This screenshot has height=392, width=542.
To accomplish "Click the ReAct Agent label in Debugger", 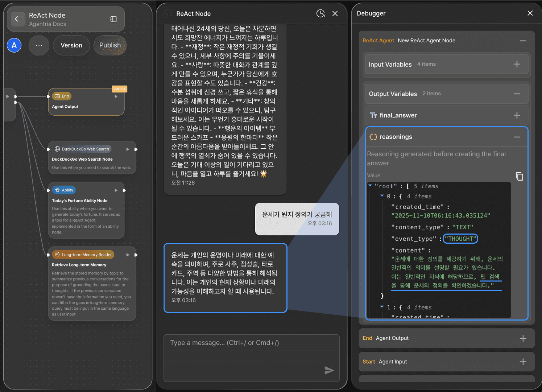I will [378, 41].
